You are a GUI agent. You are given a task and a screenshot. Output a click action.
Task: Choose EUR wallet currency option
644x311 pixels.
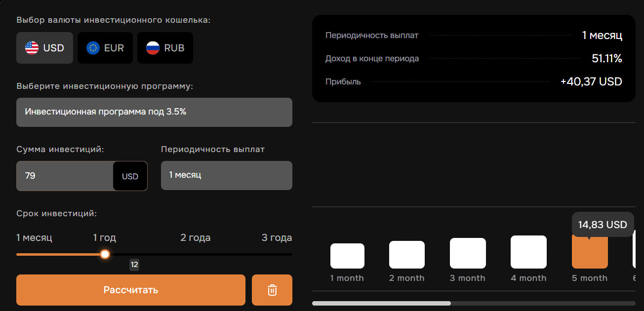(x=105, y=48)
